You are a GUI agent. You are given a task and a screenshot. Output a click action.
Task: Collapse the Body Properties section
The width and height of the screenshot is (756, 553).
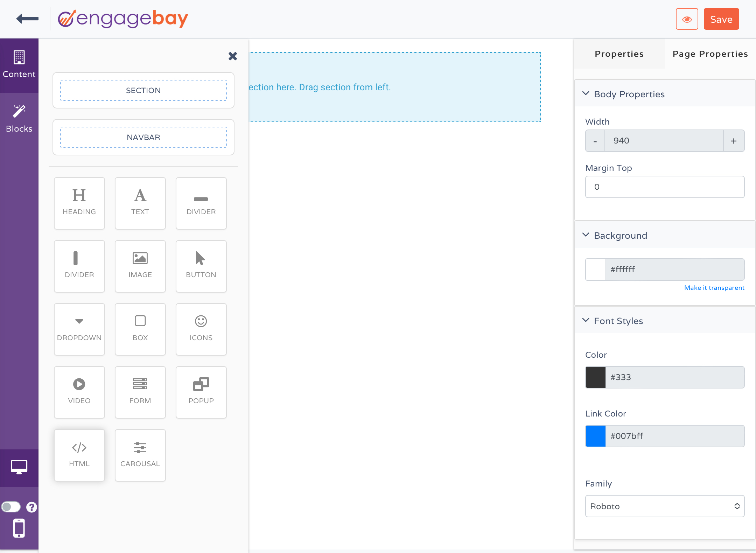coord(665,94)
